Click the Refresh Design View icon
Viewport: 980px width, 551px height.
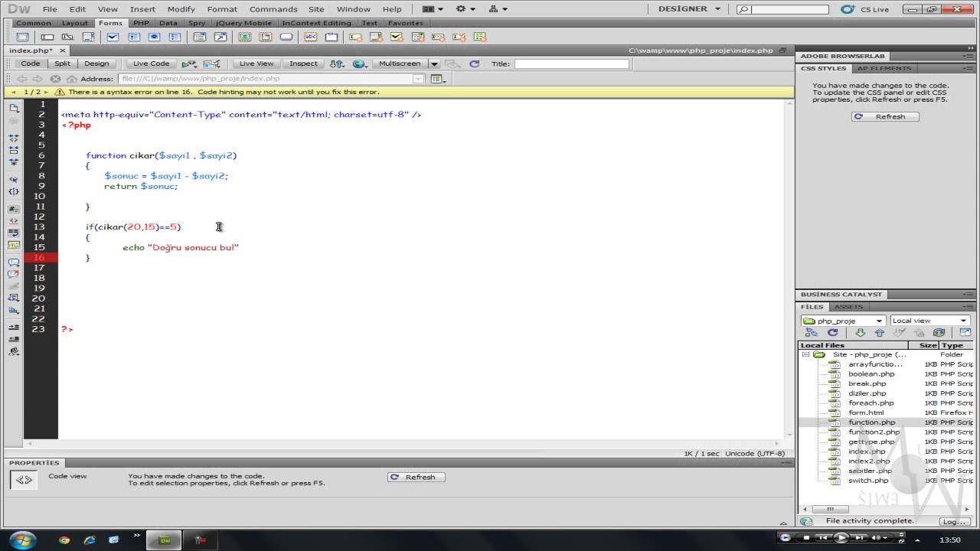[474, 64]
